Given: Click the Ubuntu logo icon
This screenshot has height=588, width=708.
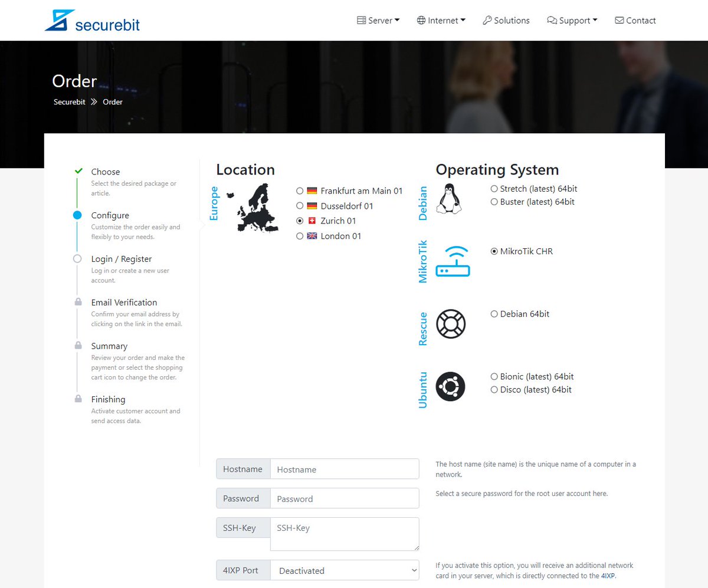Looking at the screenshot, I should tap(451, 386).
